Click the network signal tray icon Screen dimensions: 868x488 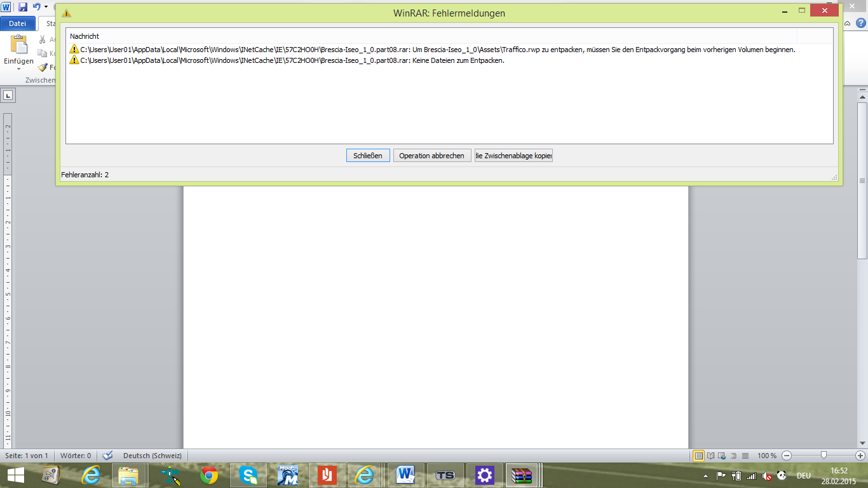tap(752, 475)
